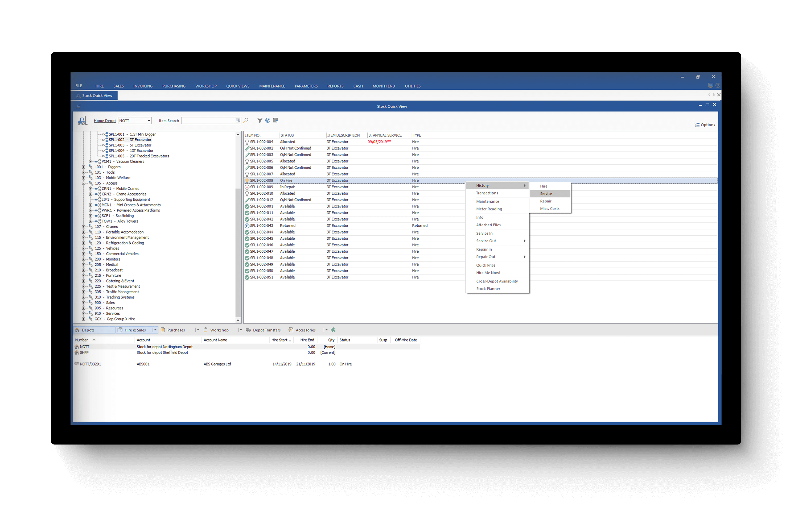Toggle the status lamp icon on SPL1-002-004

tap(247, 142)
